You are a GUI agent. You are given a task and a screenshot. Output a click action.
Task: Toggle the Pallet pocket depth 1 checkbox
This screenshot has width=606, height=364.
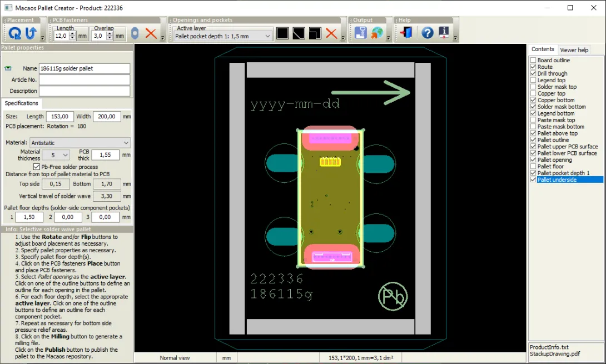[x=533, y=173]
